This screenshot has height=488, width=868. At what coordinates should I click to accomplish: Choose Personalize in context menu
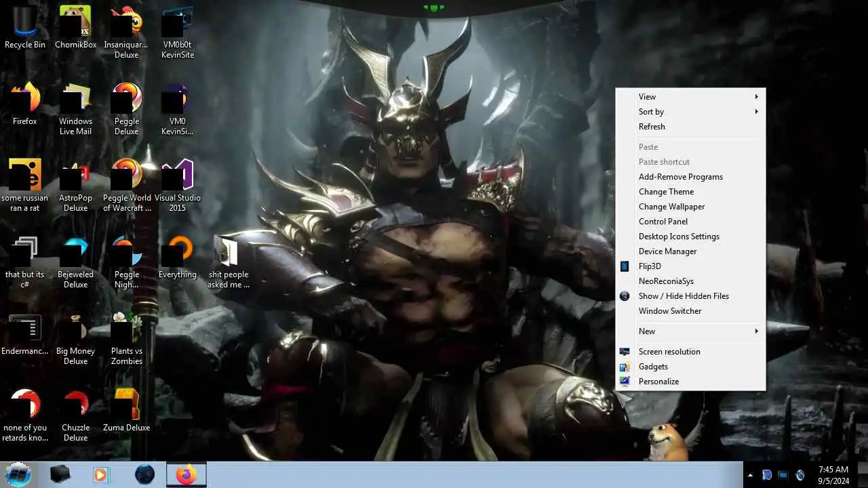tap(690, 382)
